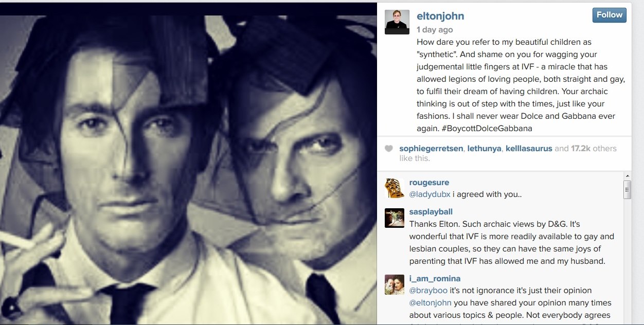
Task: Open the eltonjohn username link
Action: tap(440, 16)
